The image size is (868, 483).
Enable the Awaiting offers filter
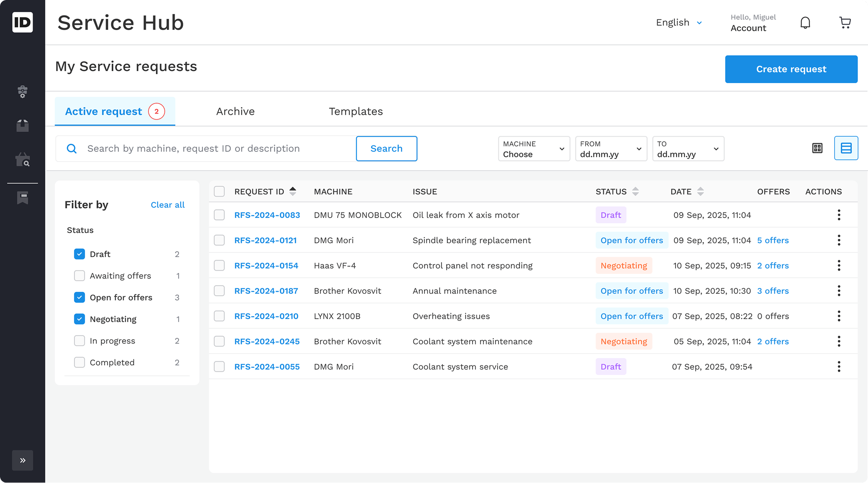click(80, 276)
